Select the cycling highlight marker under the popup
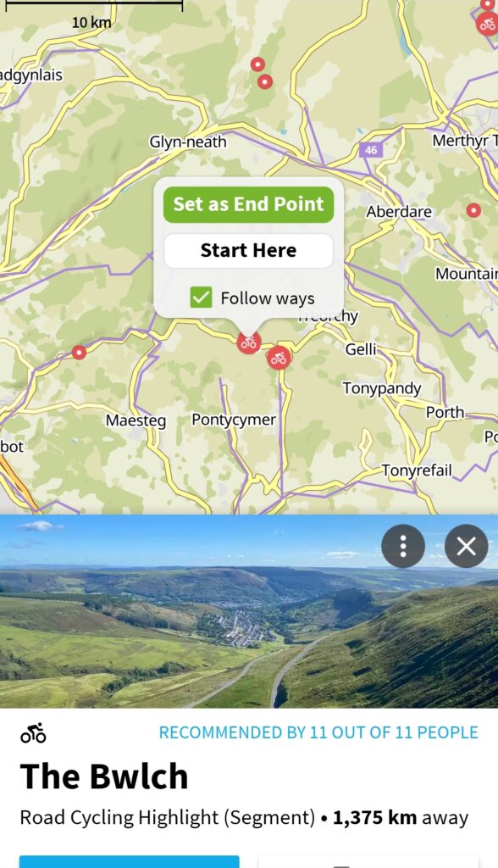 click(x=249, y=342)
